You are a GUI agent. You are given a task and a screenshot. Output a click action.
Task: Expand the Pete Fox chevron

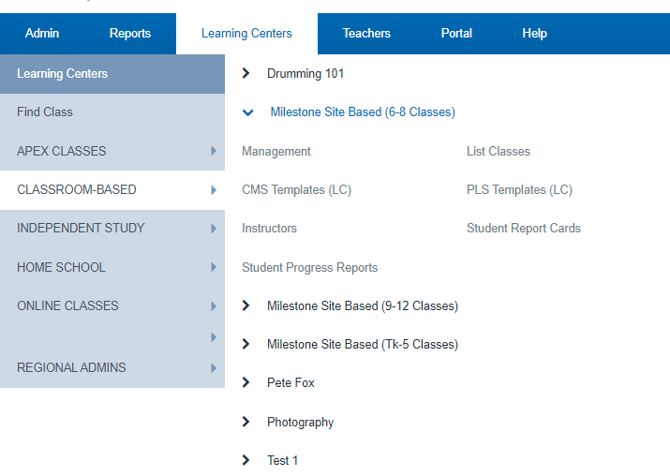click(x=246, y=383)
